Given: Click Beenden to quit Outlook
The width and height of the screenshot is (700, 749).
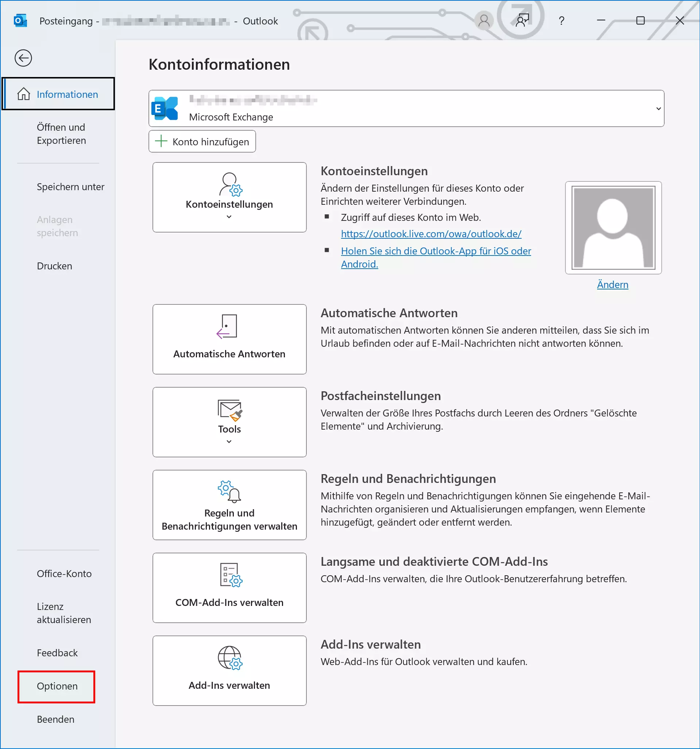Looking at the screenshot, I should (x=56, y=719).
